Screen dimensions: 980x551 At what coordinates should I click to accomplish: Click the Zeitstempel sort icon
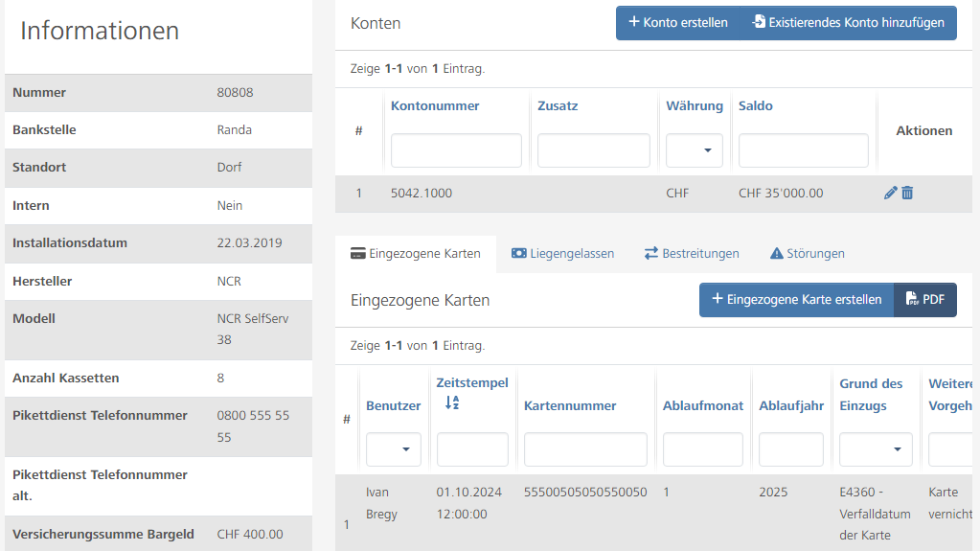tap(453, 403)
